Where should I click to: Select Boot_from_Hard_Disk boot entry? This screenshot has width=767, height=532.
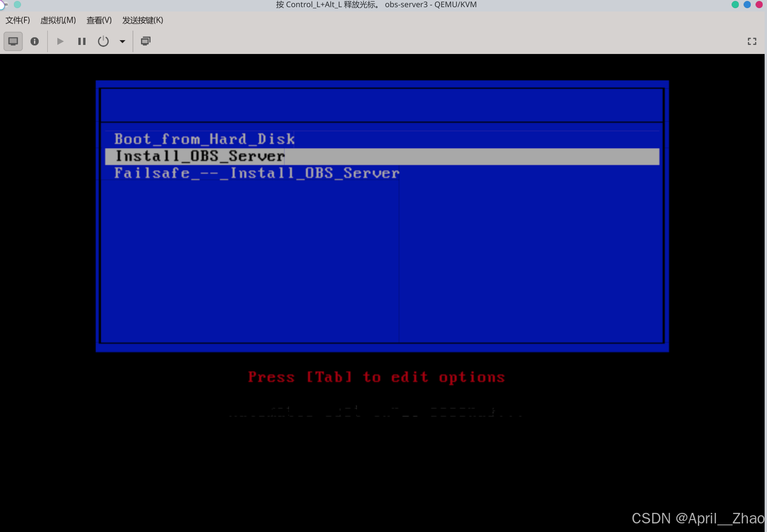(382, 139)
